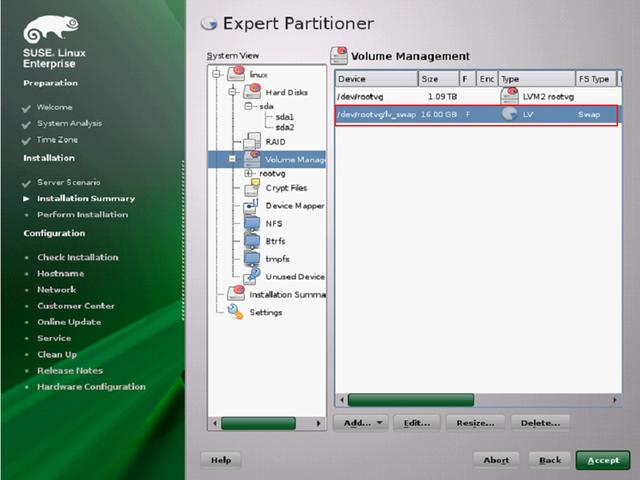Click Server Scenario in the sidebar
640x480 pixels.
[69, 182]
